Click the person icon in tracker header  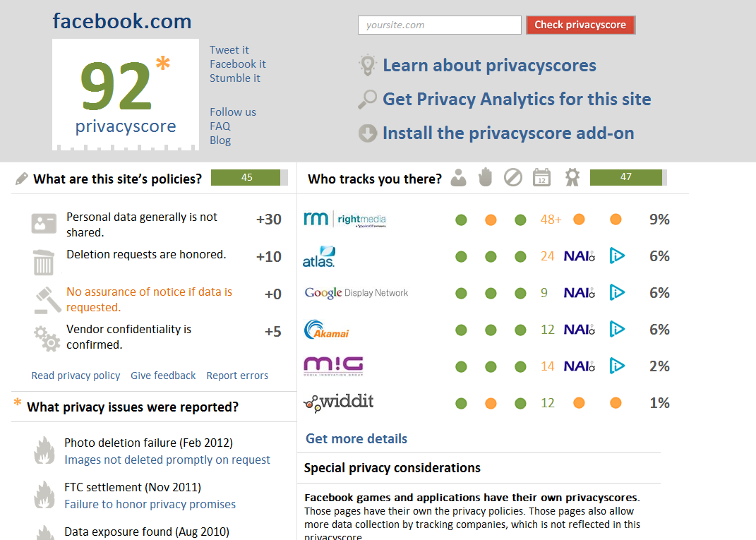coord(459,178)
